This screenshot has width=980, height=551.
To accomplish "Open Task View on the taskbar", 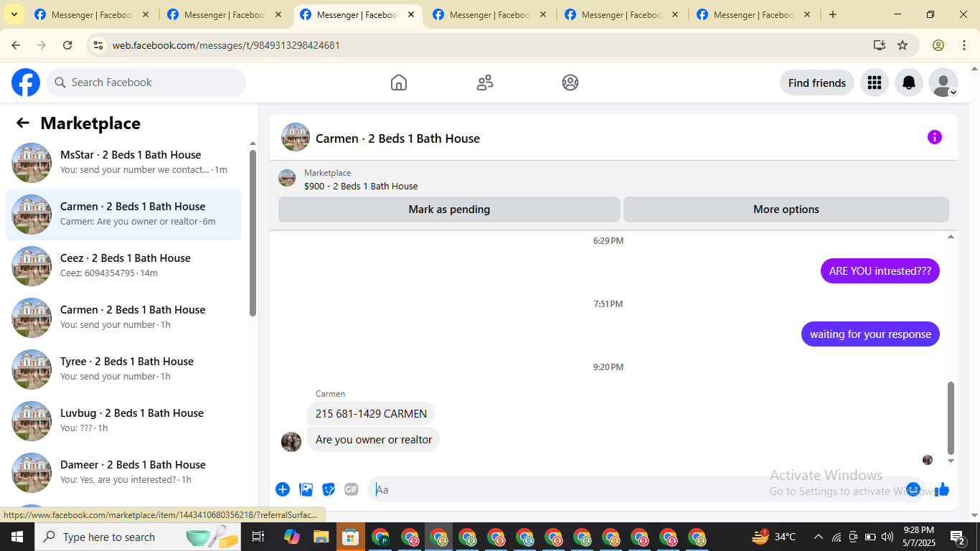I will click(x=258, y=537).
